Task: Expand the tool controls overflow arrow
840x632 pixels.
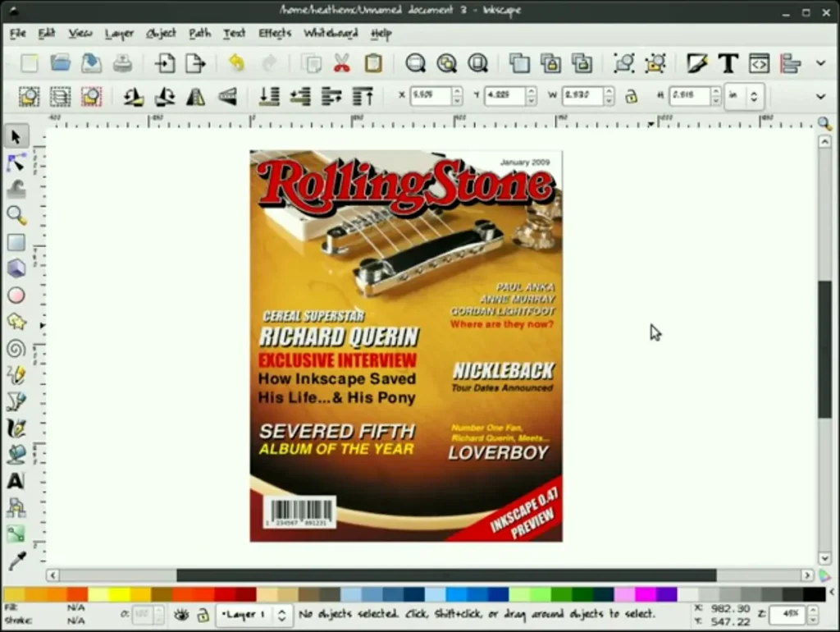Action: tap(820, 97)
